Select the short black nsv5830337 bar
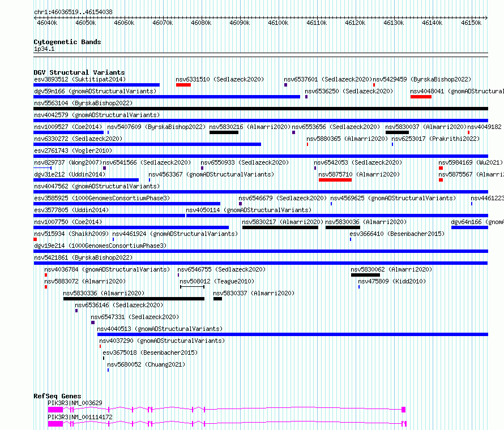The image size is (504, 430). pyautogui.click(x=217, y=299)
